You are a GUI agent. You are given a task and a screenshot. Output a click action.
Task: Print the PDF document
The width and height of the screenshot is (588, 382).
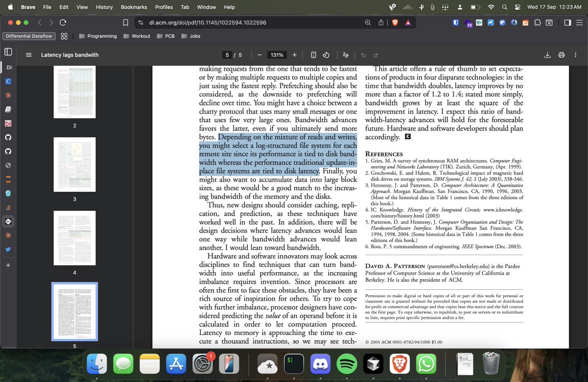562,55
